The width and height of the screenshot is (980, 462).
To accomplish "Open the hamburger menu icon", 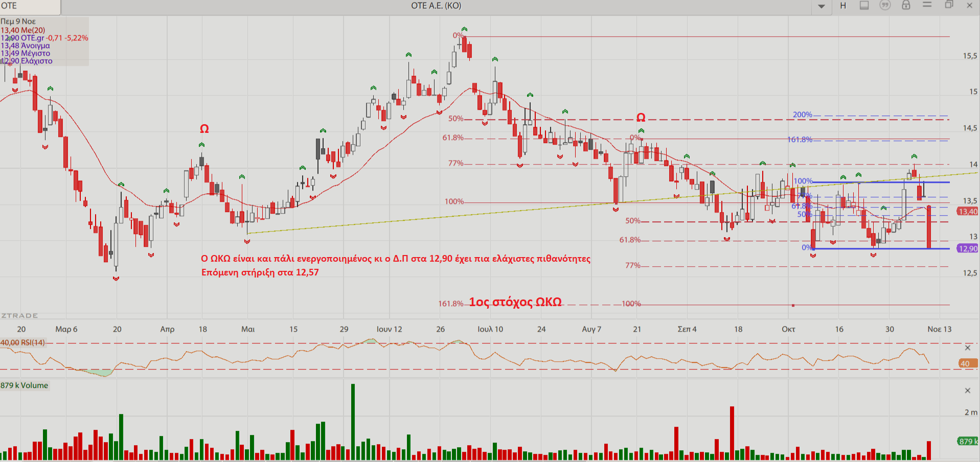I will 927,5.
